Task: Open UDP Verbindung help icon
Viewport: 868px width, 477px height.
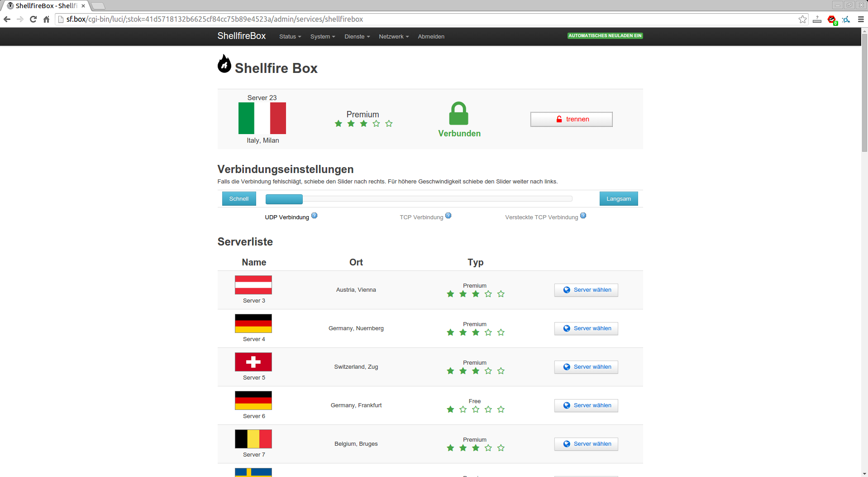Action: 315,216
